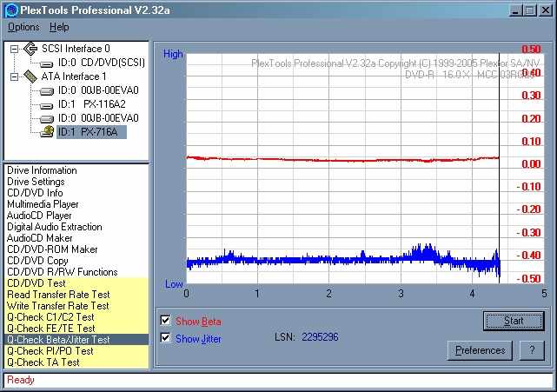Select Q-Check PI/PO Test
Viewport: 557px width, 392px height.
pos(50,351)
